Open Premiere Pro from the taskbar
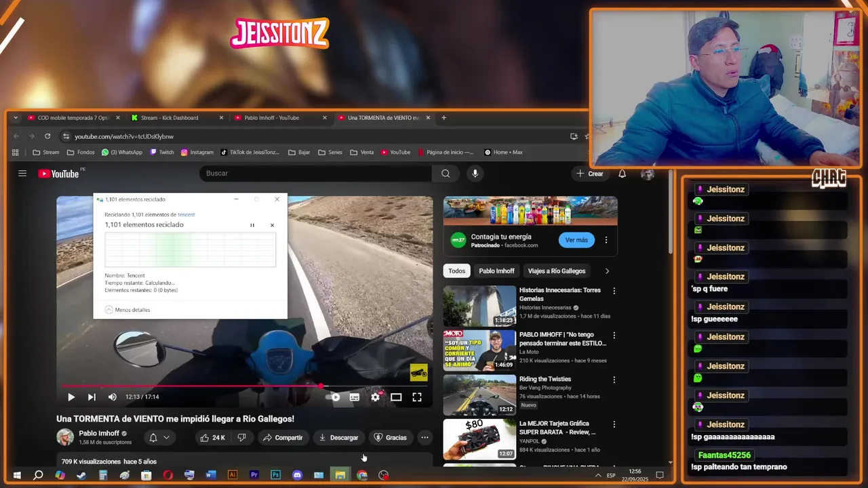 (254, 475)
